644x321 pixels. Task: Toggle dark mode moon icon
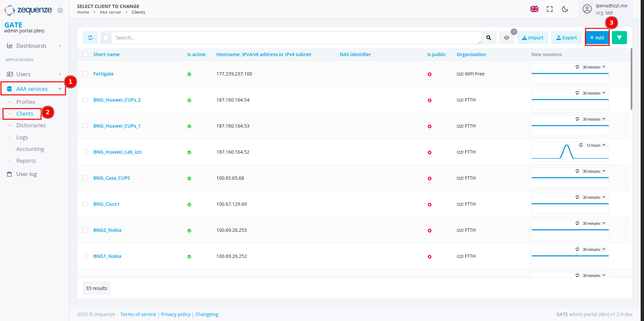click(565, 9)
